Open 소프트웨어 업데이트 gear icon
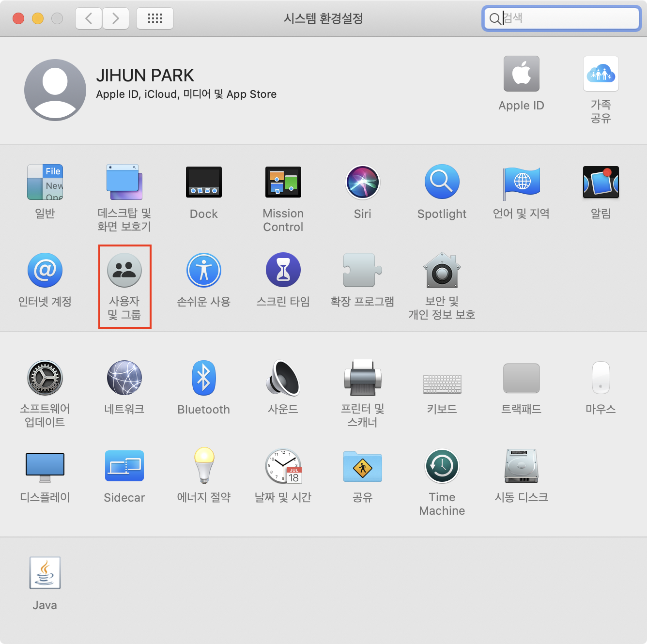This screenshot has height=644, width=647. click(x=45, y=378)
